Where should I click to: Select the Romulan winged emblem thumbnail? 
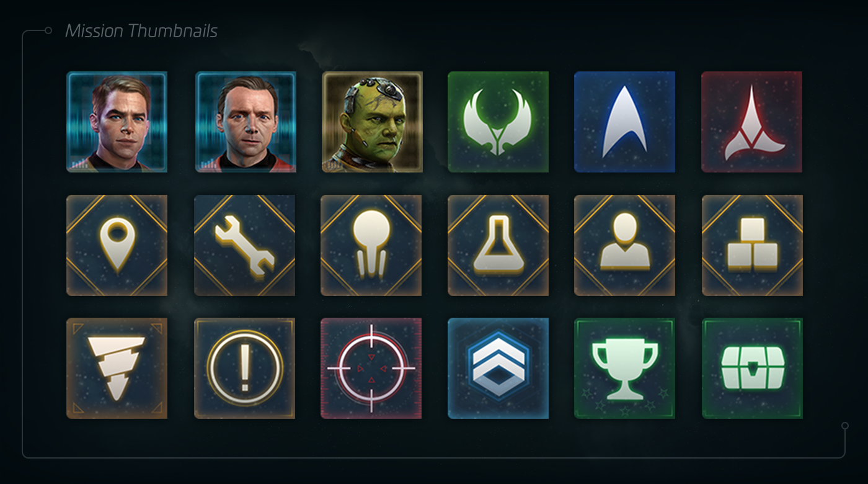[x=498, y=122]
